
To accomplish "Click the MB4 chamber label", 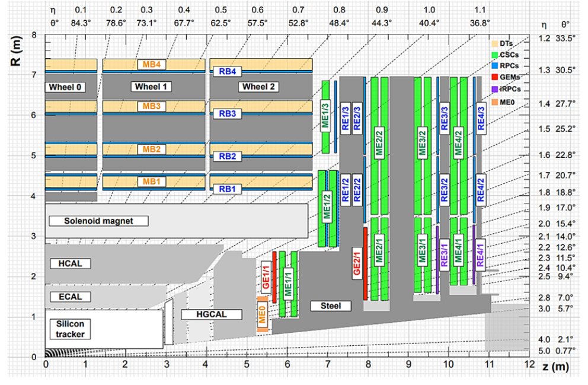I will click(x=152, y=64).
